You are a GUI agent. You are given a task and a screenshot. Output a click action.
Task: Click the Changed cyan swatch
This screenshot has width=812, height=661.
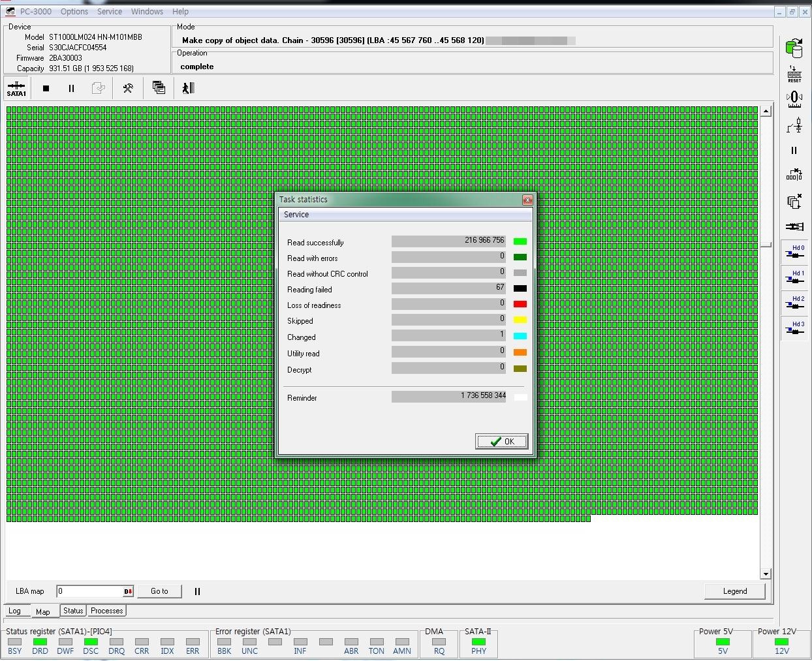click(x=520, y=336)
